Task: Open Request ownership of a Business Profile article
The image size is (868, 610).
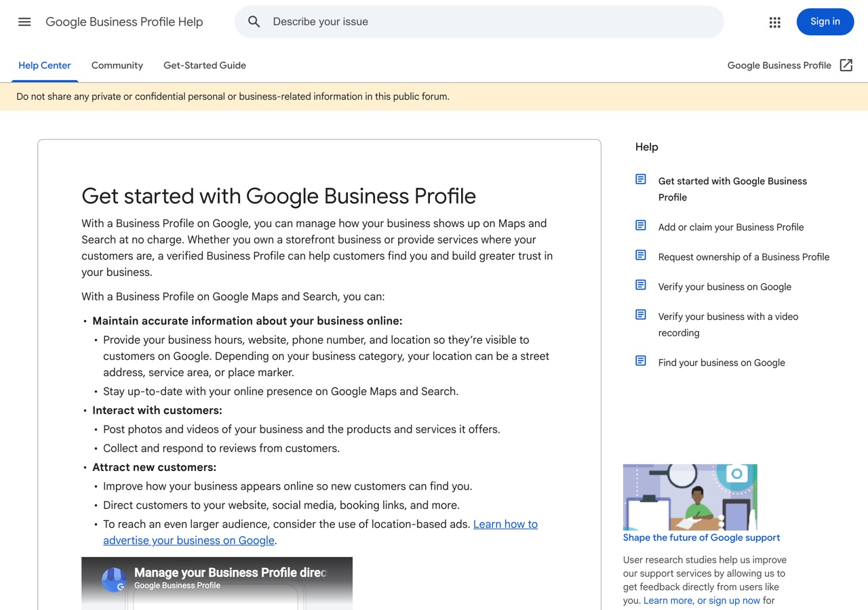Action: (744, 257)
